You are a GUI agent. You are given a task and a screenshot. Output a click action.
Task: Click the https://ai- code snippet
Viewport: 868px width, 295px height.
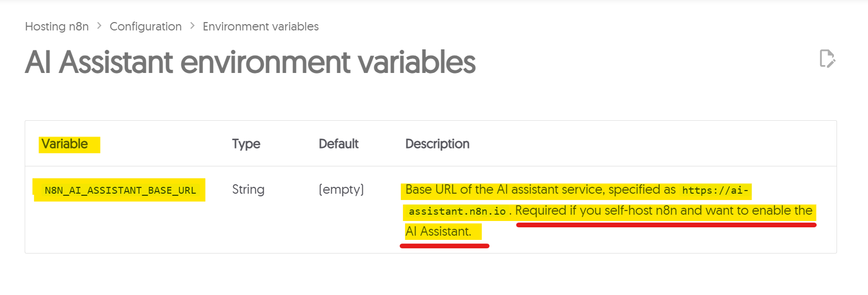(x=715, y=191)
